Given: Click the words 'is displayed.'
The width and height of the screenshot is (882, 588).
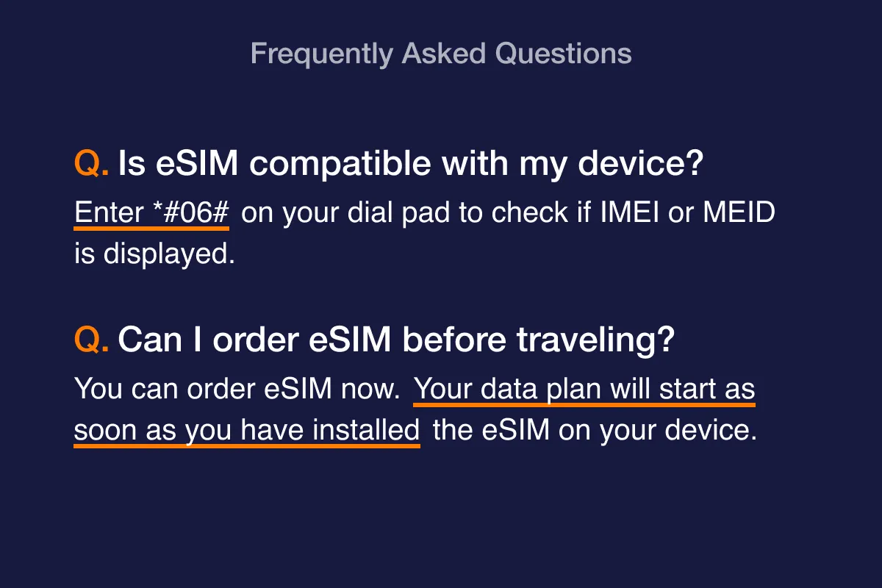Looking at the screenshot, I should [x=154, y=254].
